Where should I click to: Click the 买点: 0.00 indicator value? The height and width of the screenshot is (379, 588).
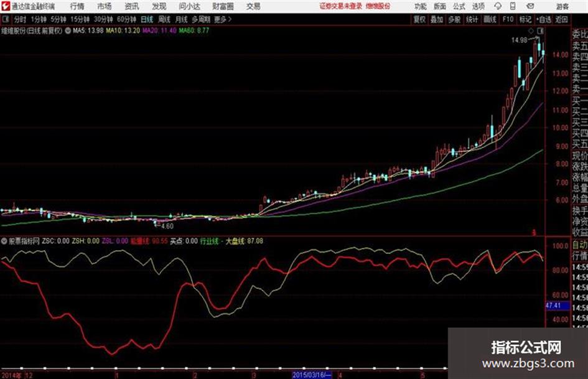point(184,241)
